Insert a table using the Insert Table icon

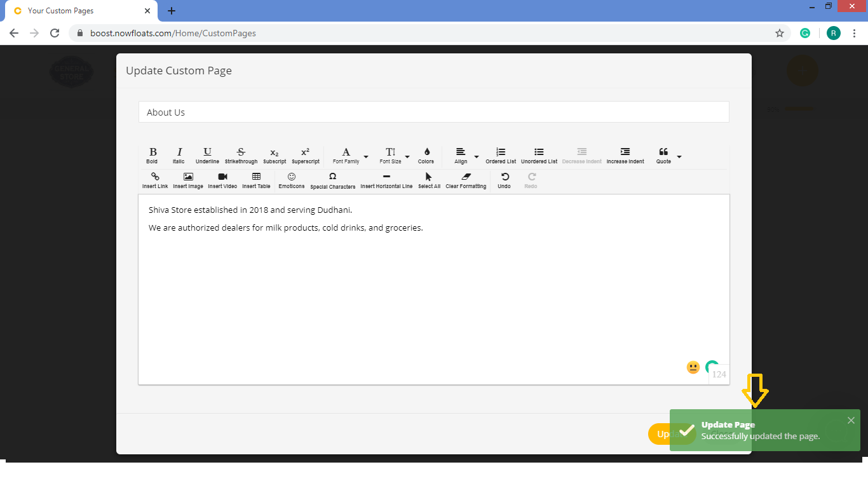[x=256, y=180]
